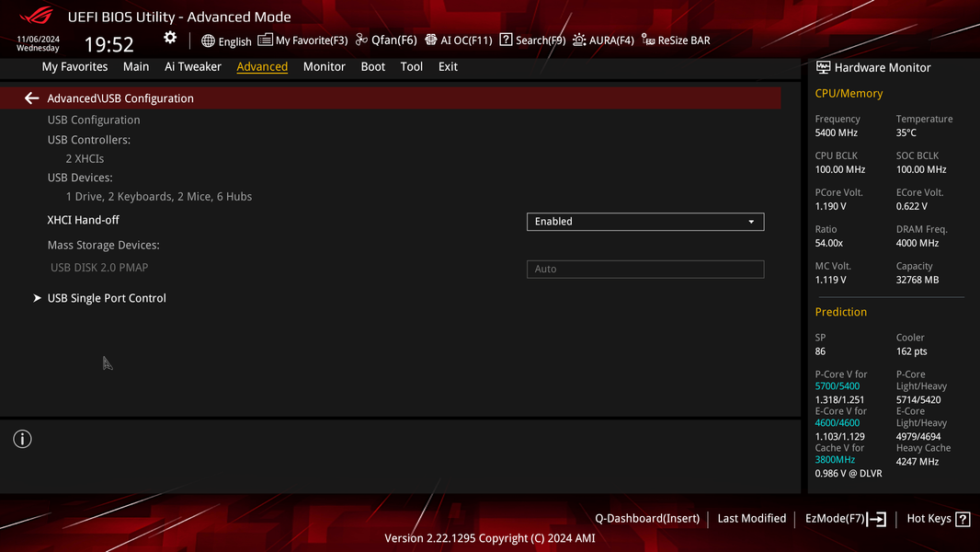
Task: Click 5700/5400 P-Core prediction link
Action: point(837,386)
